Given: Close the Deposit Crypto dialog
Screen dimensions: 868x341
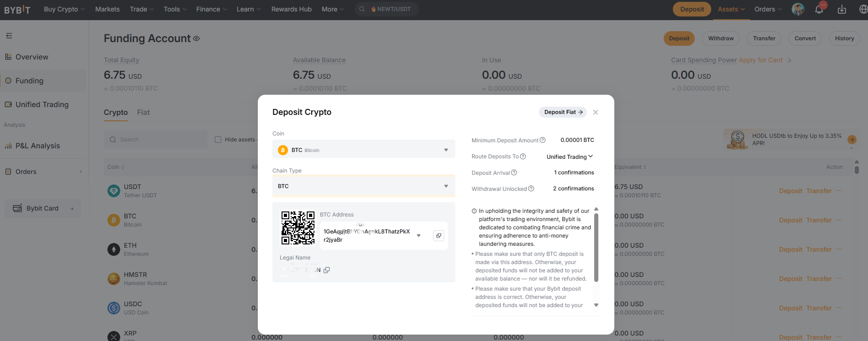Looking at the screenshot, I should [596, 112].
